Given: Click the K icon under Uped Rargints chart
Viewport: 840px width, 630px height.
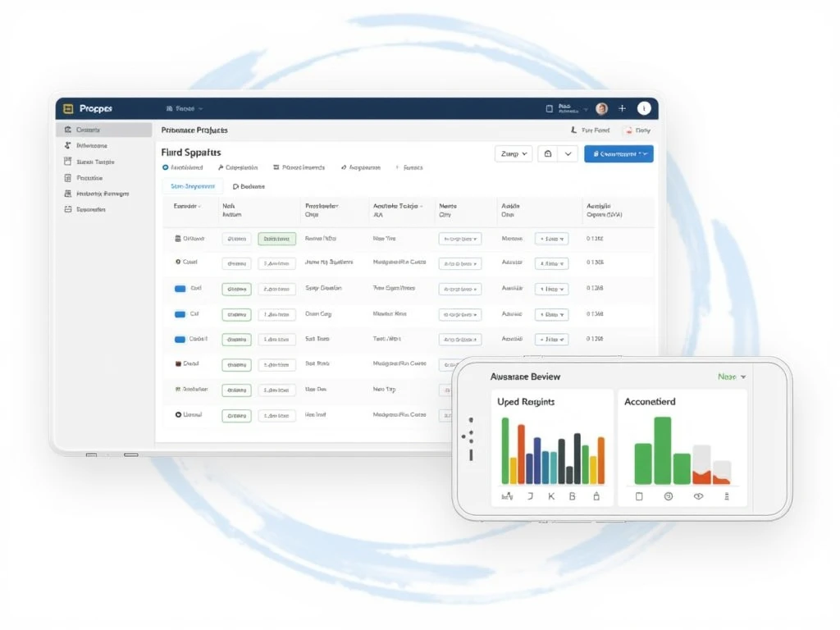Looking at the screenshot, I should click(551, 496).
